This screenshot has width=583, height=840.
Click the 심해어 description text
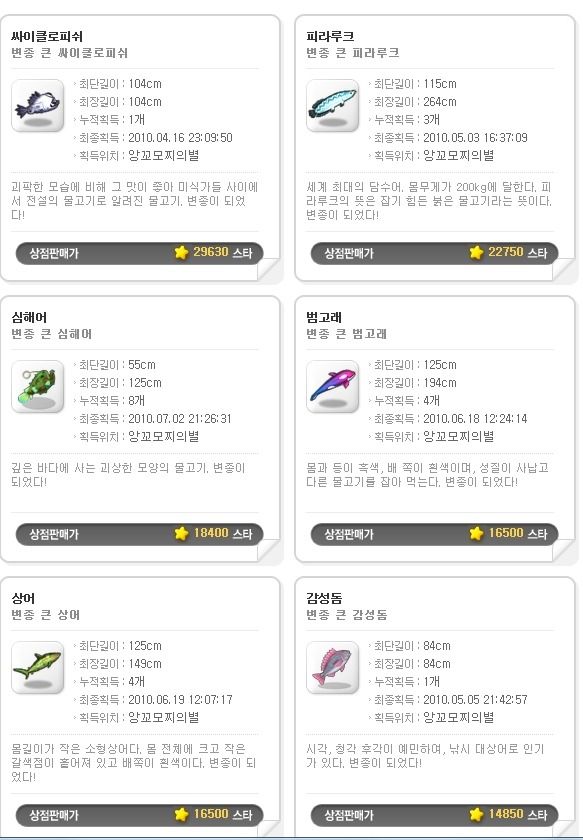(x=128, y=475)
